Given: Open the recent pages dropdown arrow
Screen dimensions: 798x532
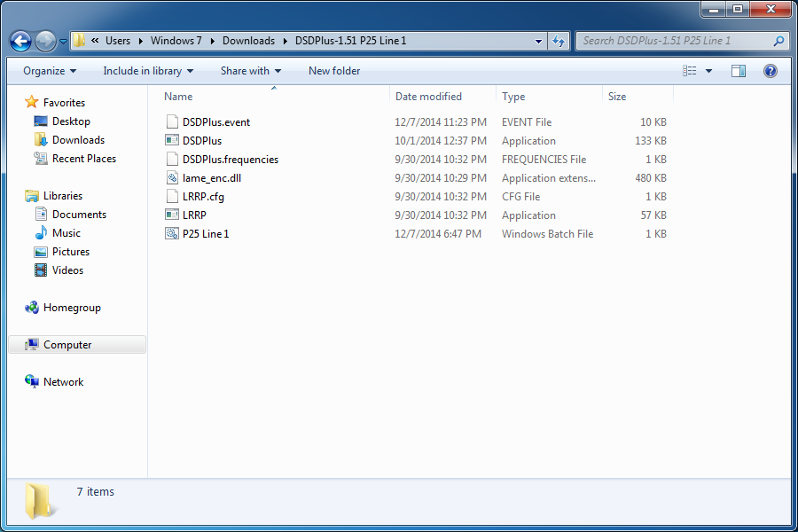Looking at the screenshot, I should point(63,42).
